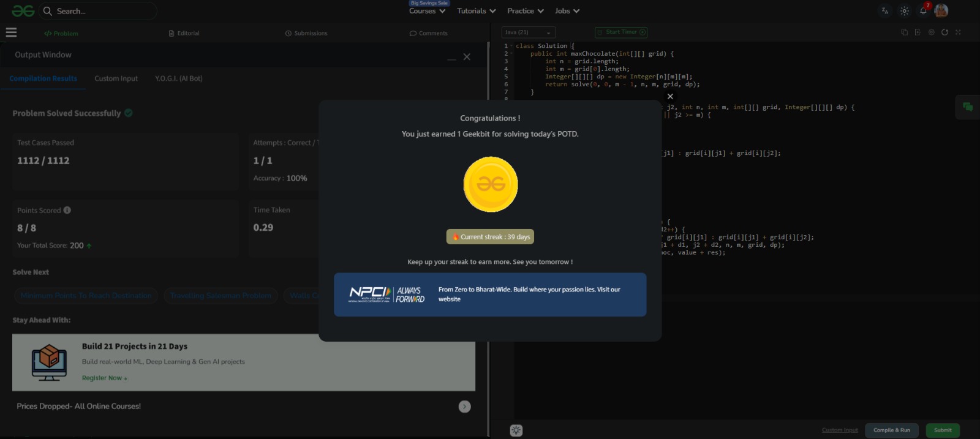Click the editor settings gear icon

(x=931, y=32)
